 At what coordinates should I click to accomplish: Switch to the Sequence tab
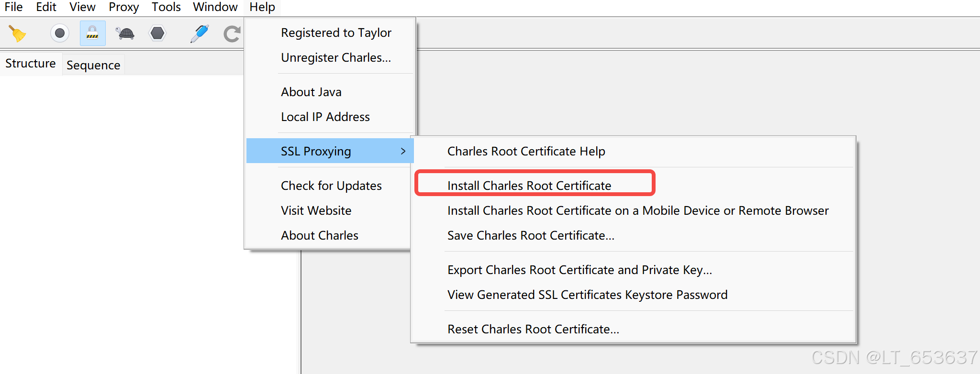93,65
